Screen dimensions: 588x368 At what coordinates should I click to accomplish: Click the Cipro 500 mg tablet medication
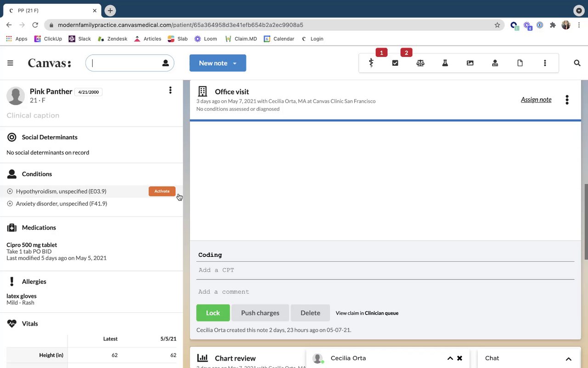tap(32, 245)
